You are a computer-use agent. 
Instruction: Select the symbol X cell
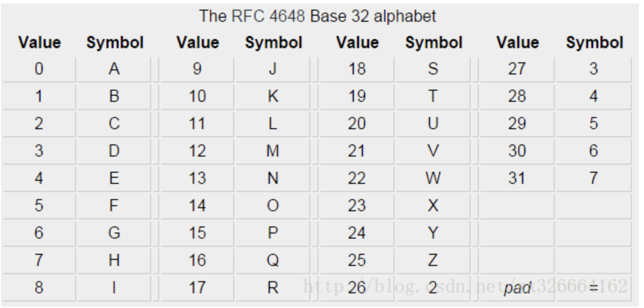click(x=433, y=206)
